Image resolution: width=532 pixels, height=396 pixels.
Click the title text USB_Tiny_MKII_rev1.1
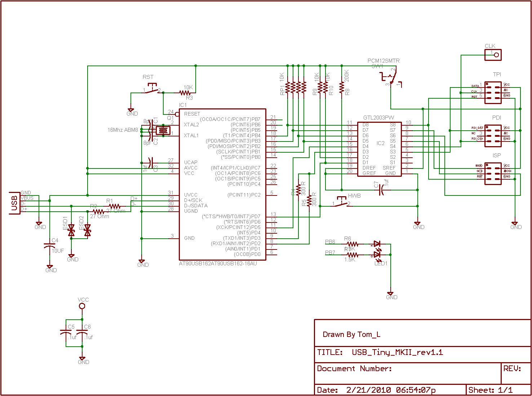pos(397,352)
